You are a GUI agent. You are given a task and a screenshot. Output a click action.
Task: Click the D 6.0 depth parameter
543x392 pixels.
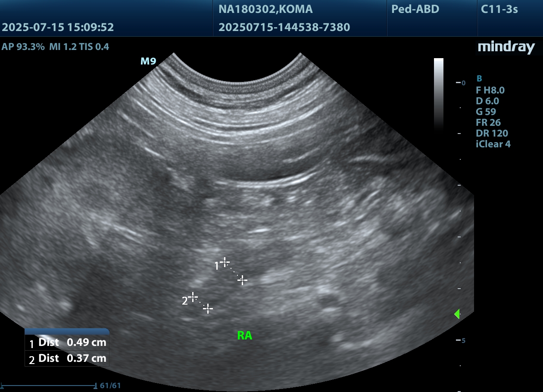point(487,101)
